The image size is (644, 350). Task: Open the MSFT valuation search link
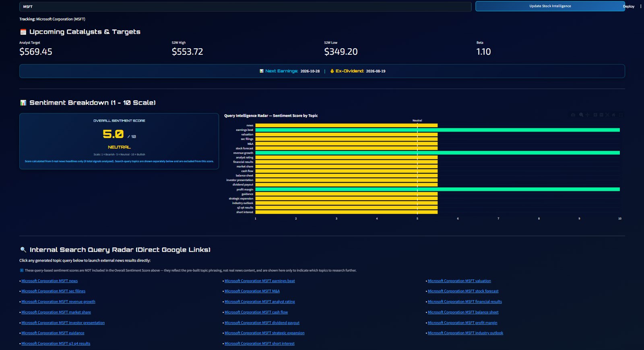459,281
